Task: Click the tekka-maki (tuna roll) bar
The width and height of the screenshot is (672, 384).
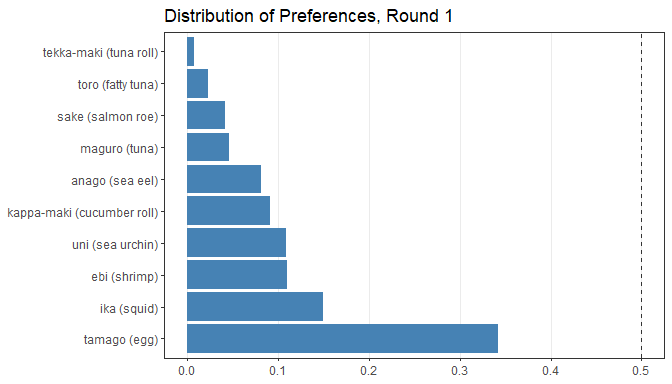Action: click(x=190, y=51)
